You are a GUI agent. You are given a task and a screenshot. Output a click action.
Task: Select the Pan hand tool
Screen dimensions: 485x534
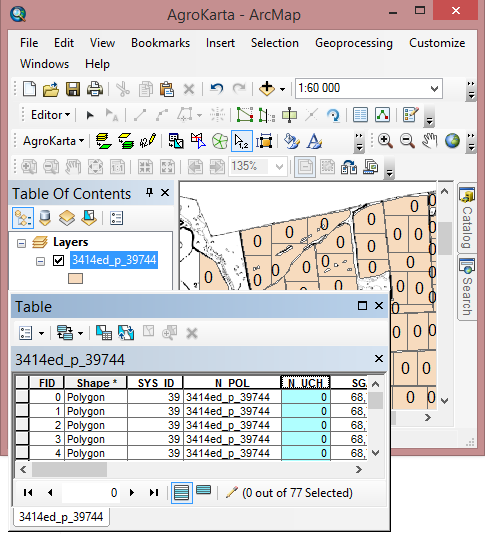click(430, 141)
